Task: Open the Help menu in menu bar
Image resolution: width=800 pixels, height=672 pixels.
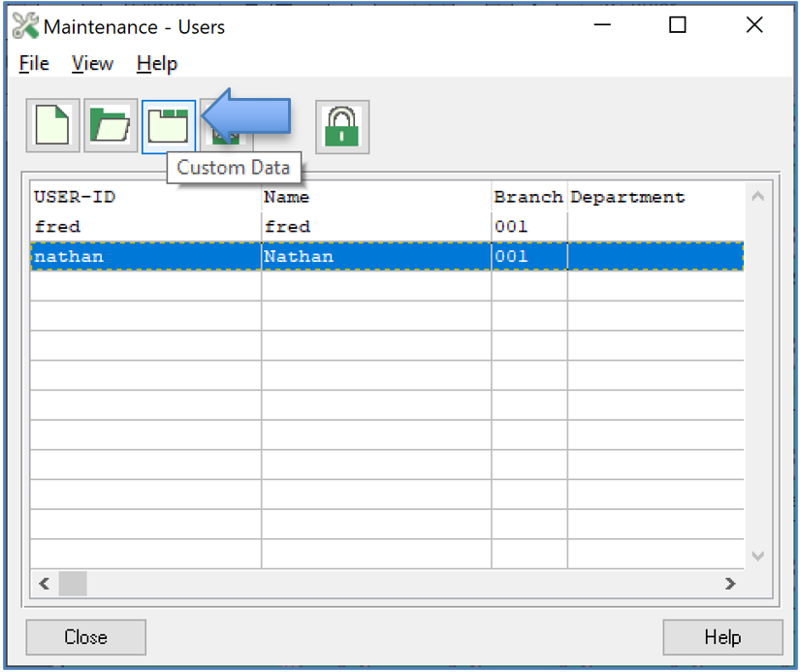Action: 156,64
